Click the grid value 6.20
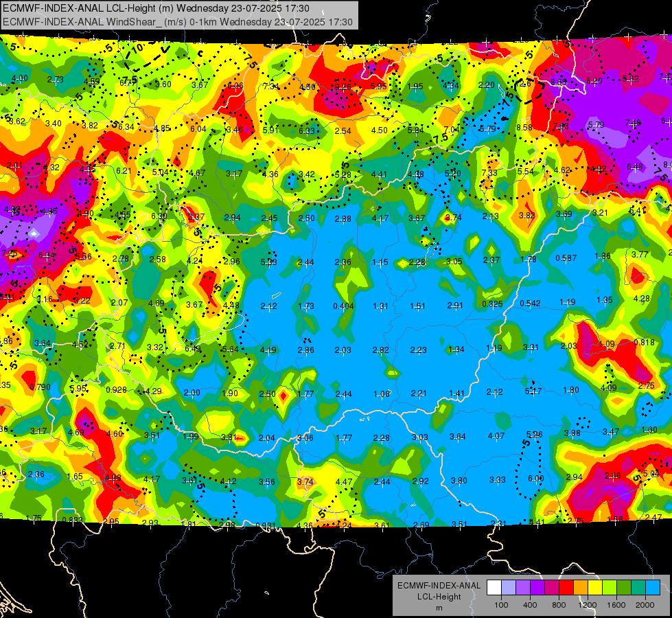The image size is (672, 618). coord(594,80)
